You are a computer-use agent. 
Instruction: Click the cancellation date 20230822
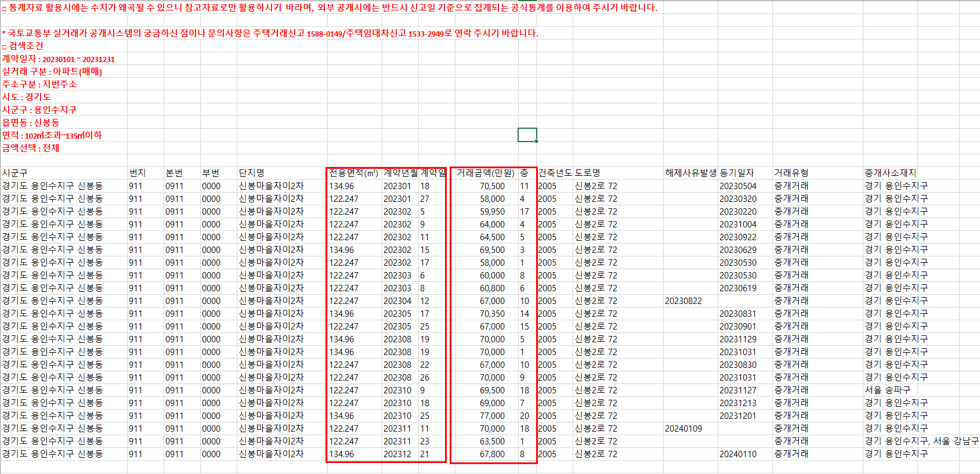(690, 301)
